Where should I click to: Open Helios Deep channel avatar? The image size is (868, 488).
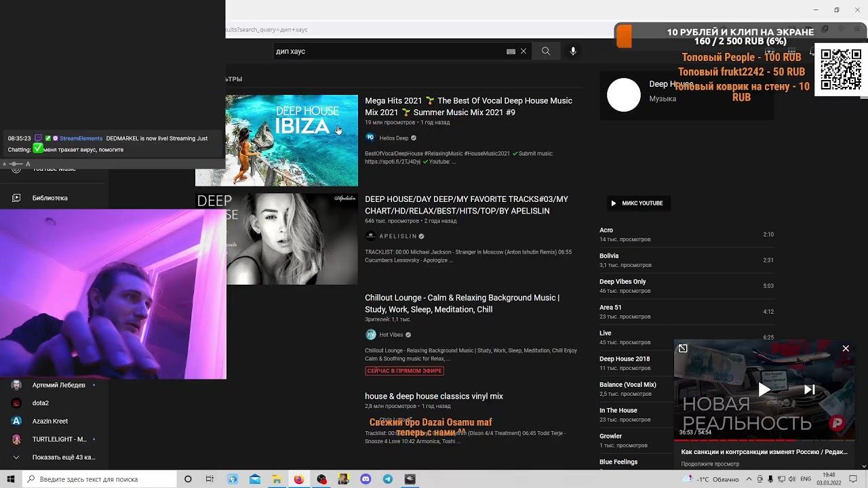[x=370, y=138]
